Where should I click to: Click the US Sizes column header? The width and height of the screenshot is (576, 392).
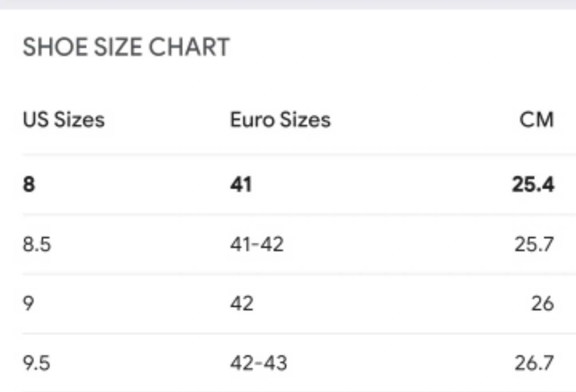click(x=64, y=120)
